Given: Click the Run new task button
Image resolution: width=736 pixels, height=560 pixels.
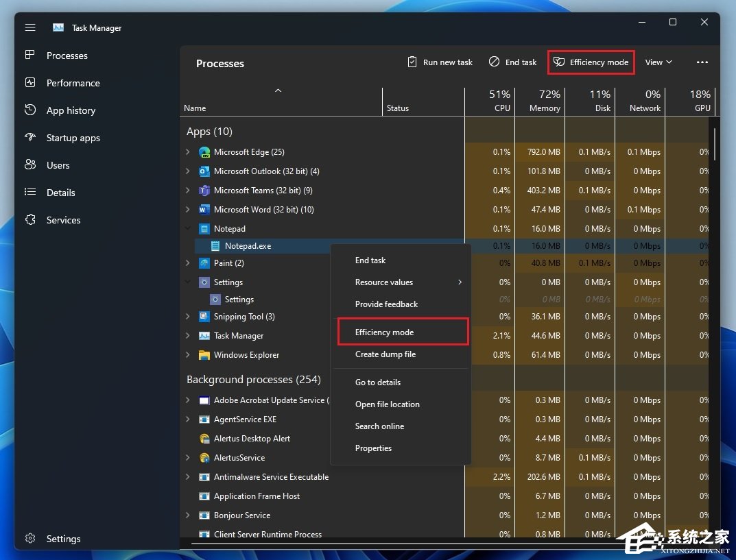Looking at the screenshot, I should [440, 62].
